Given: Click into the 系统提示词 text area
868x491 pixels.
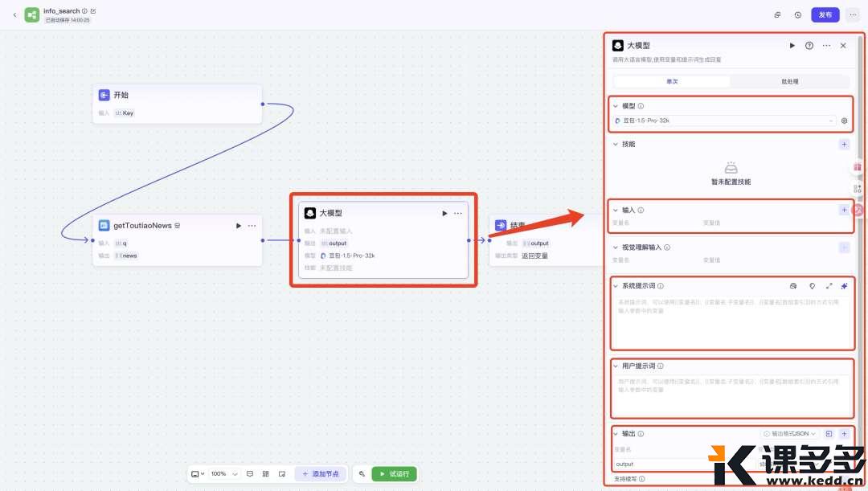Looking at the screenshot, I should pos(732,321).
